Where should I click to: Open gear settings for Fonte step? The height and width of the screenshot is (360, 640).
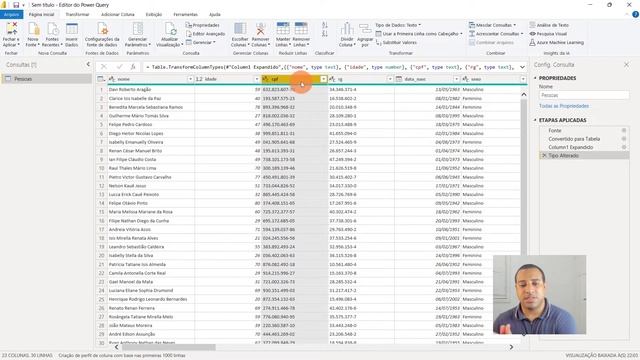(624, 130)
